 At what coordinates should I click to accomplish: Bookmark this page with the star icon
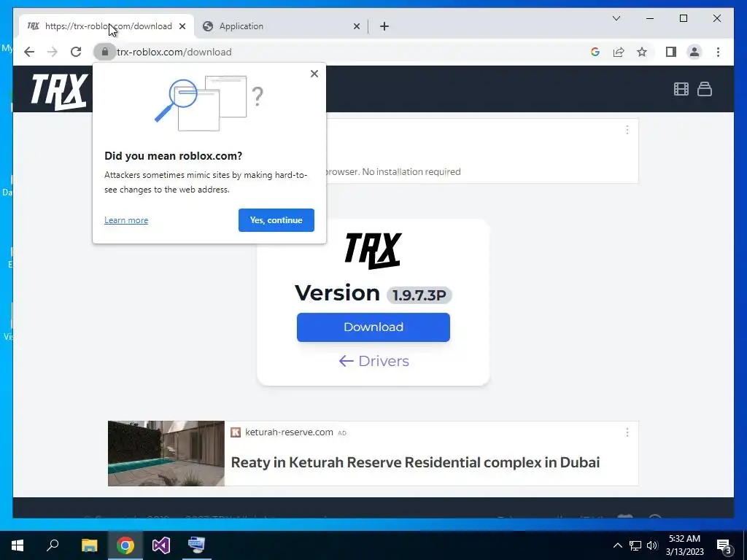pyautogui.click(x=642, y=52)
